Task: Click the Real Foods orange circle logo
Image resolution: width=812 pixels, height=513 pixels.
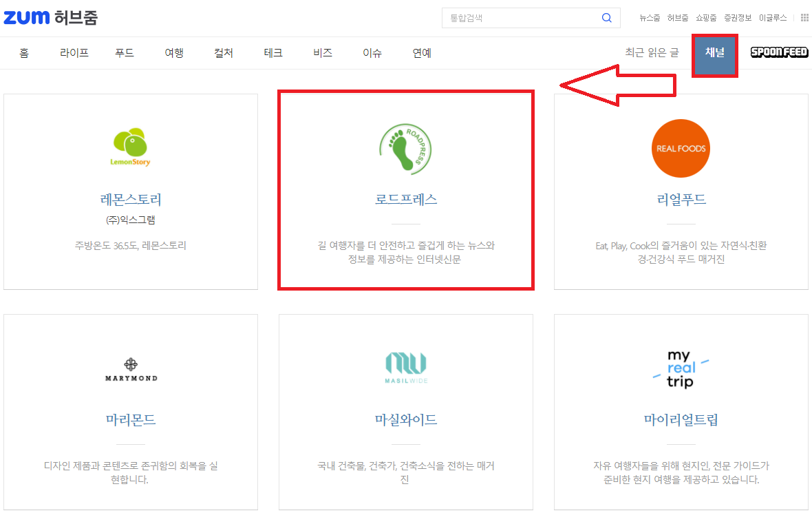Action: 680,148
